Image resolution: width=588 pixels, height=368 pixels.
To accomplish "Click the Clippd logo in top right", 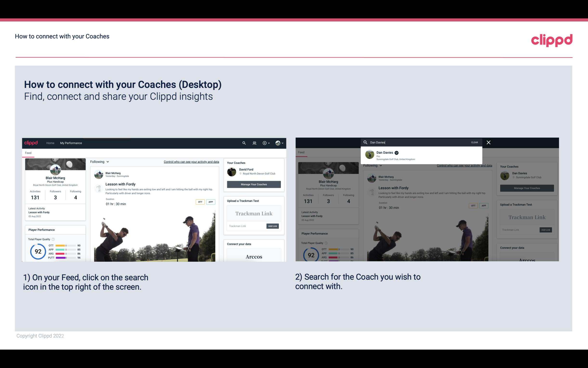I will (x=552, y=40).
